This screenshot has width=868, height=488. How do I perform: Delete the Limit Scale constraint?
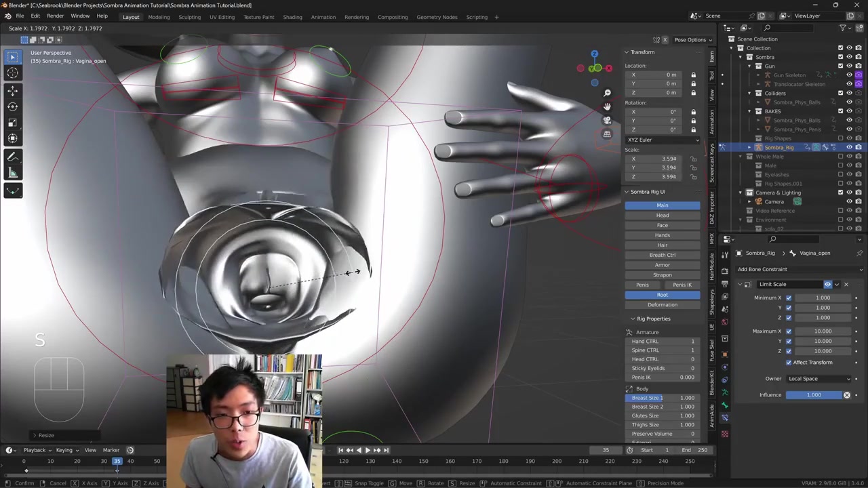point(846,285)
